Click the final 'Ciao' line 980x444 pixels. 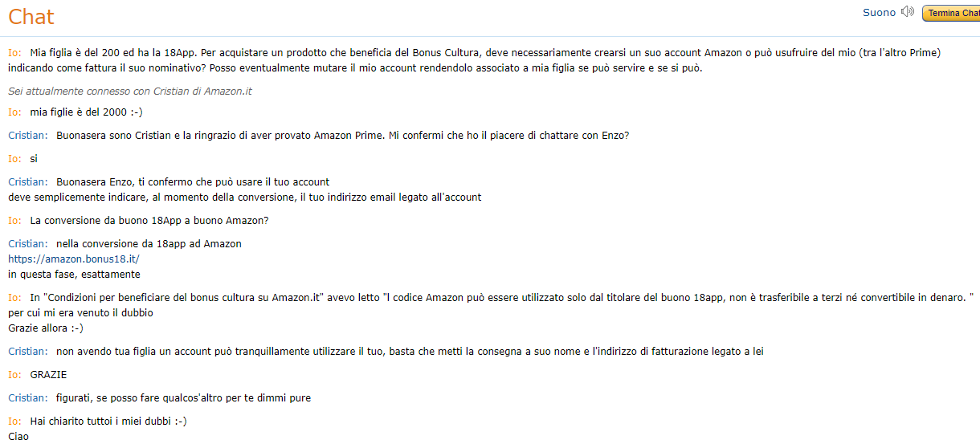[x=18, y=436]
